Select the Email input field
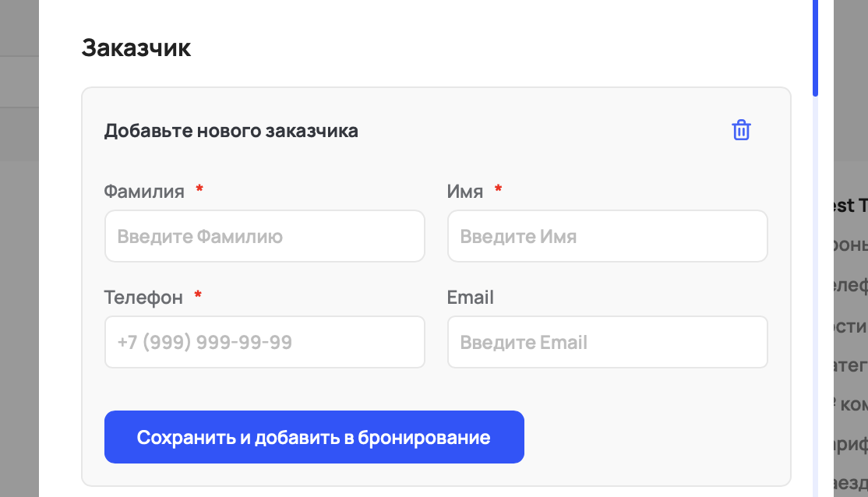This screenshot has width=868, height=497. pos(607,342)
